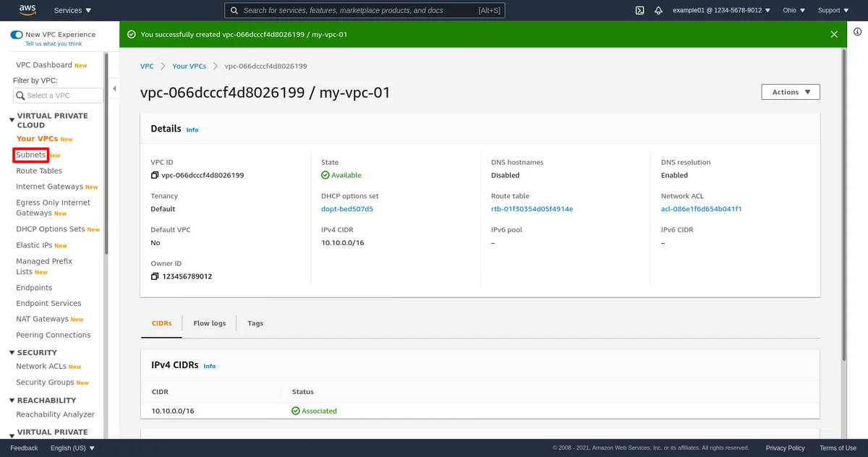
Task: Collapse the Security sidebar section
Action: tap(12, 353)
